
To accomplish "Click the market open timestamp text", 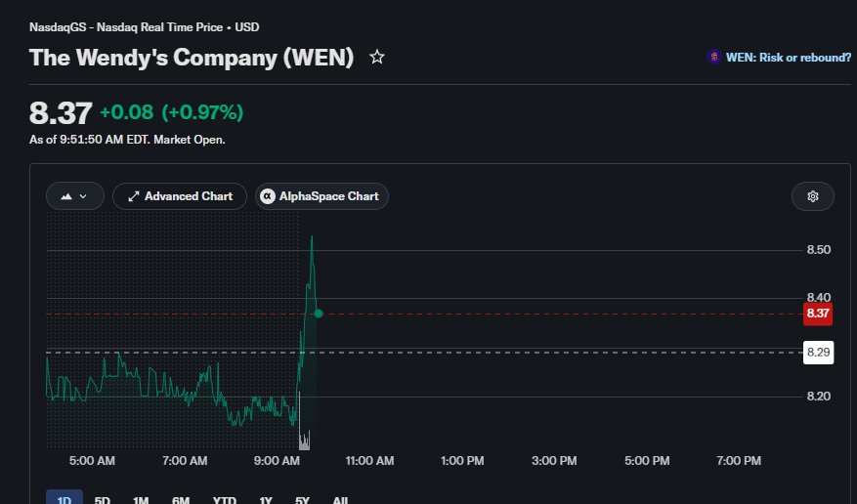I will coord(127,140).
